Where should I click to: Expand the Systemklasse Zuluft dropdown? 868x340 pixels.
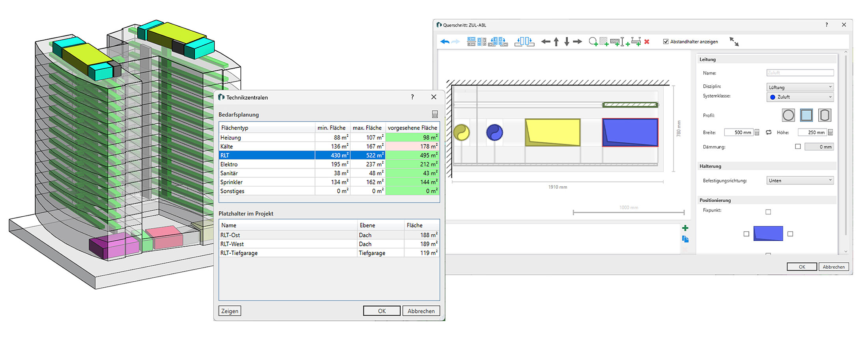[800, 97]
